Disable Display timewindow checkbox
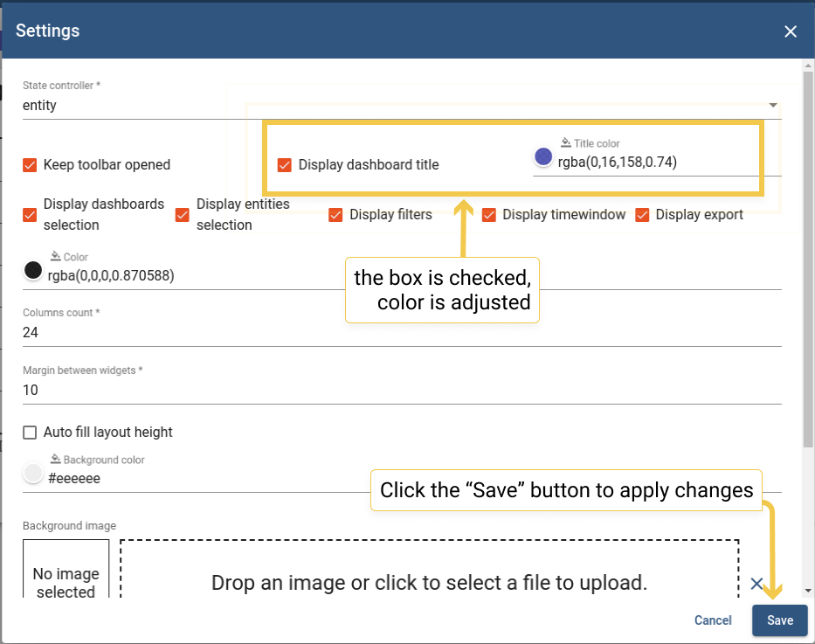This screenshot has width=815, height=644. coord(488,215)
